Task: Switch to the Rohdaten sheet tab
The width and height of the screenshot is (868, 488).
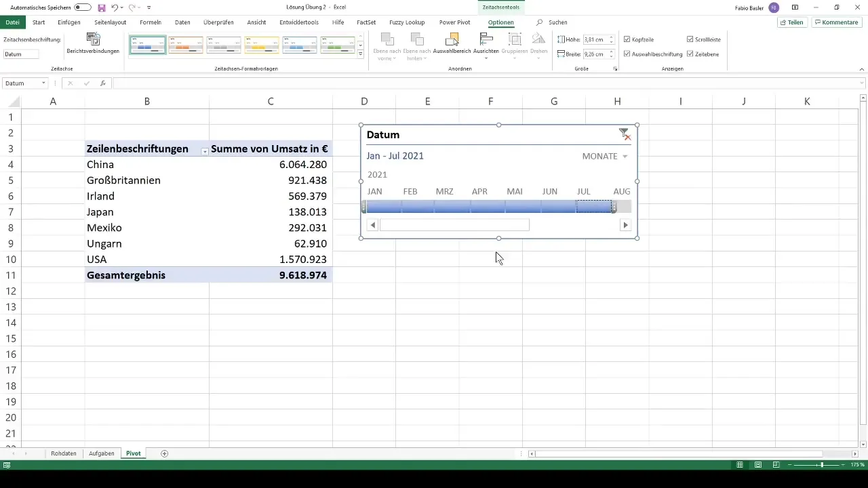Action: point(64,453)
